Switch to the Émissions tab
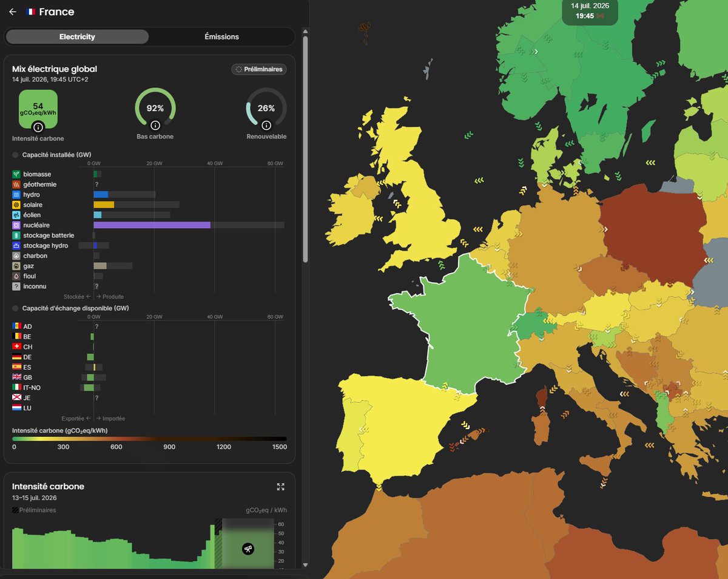Screen dimensions: 728x579 pyautogui.click(x=222, y=36)
